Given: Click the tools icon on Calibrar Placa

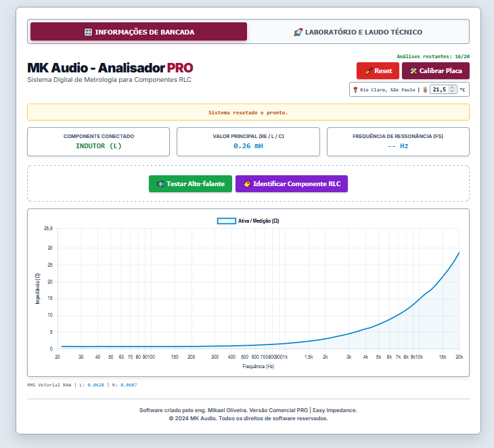Looking at the screenshot, I should 413,71.
